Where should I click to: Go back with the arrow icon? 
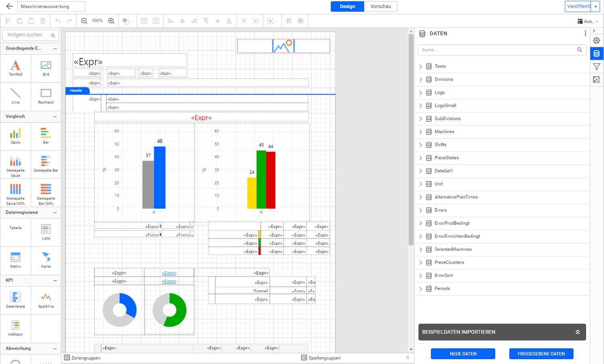pyautogui.click(x=10, y=6)
